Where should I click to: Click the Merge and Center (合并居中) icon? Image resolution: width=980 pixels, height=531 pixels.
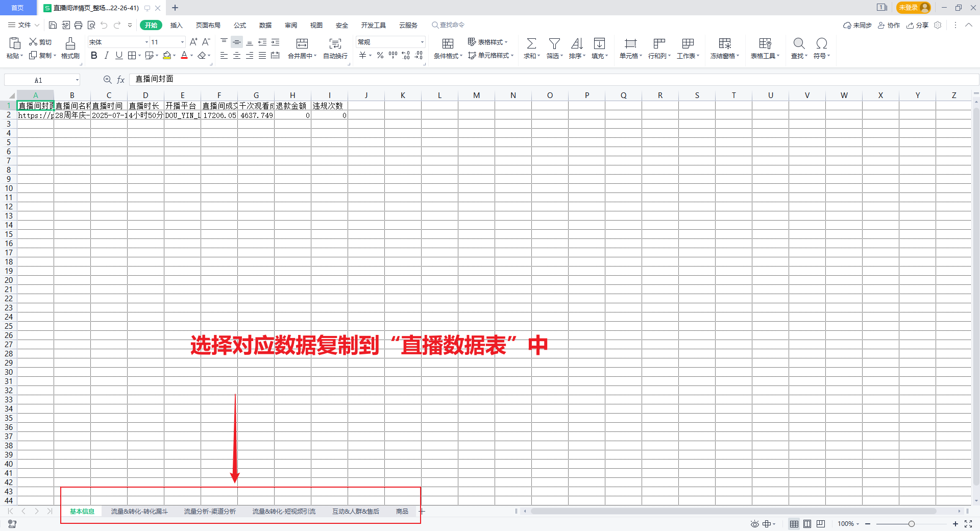point(302,44)
